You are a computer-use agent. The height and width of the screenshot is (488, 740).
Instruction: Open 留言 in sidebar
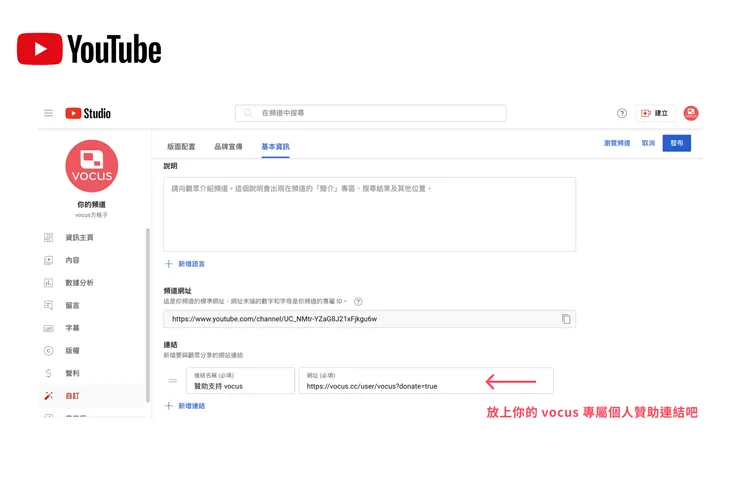[x=72, y=305]
